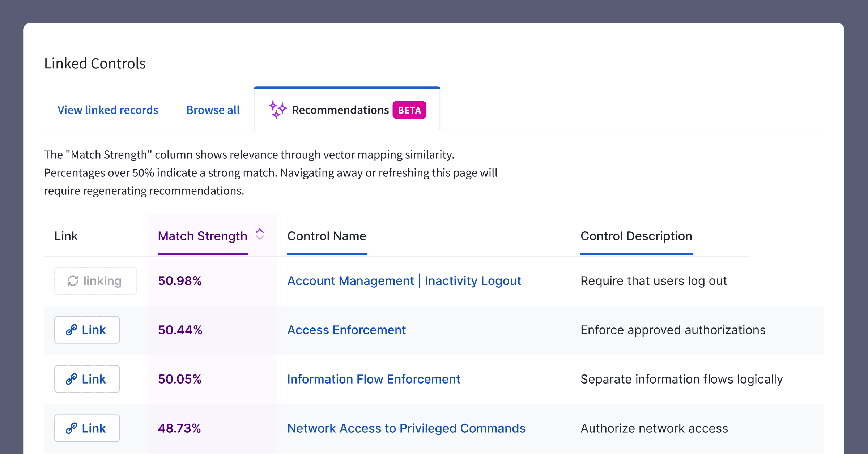Click the chain icon in the Access Enforcement row
The height and width of the screenshot is (454, 868).
pyautogui.click(x=71, y=330)
